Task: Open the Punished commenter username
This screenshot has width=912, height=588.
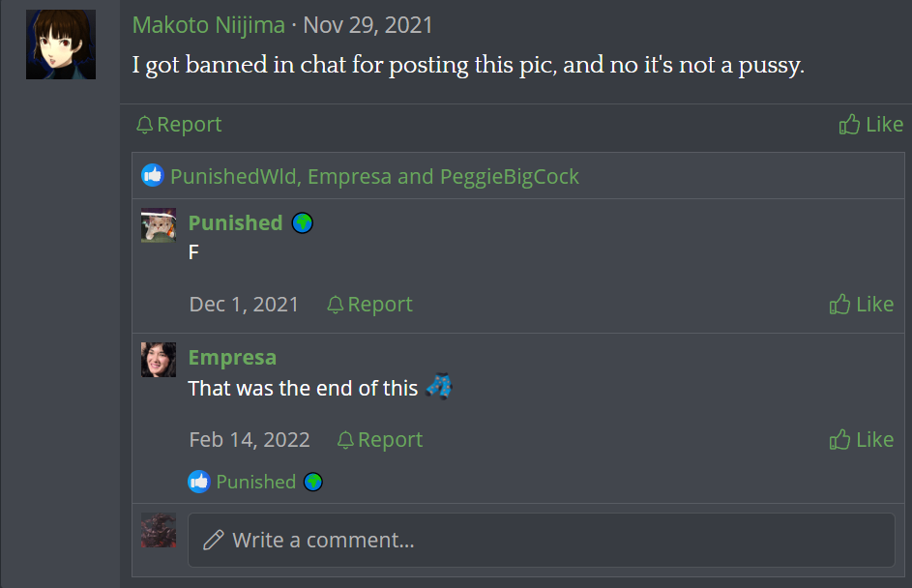Action: point(236,222)
